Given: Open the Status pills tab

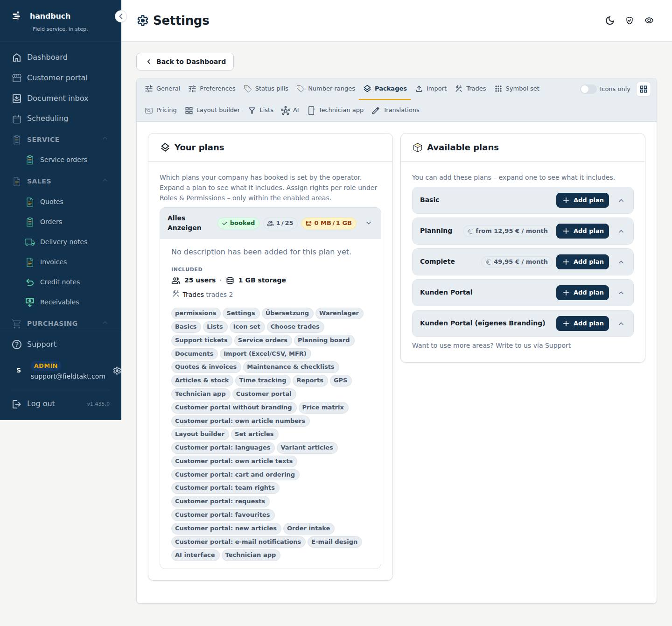Looking at the screenshot, I should point(266,89).
